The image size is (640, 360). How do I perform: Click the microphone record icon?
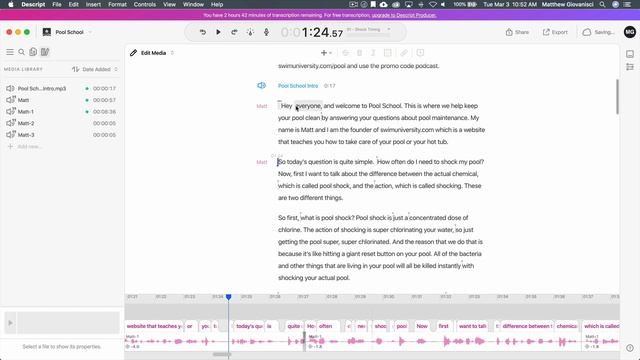tap(267, 32)
